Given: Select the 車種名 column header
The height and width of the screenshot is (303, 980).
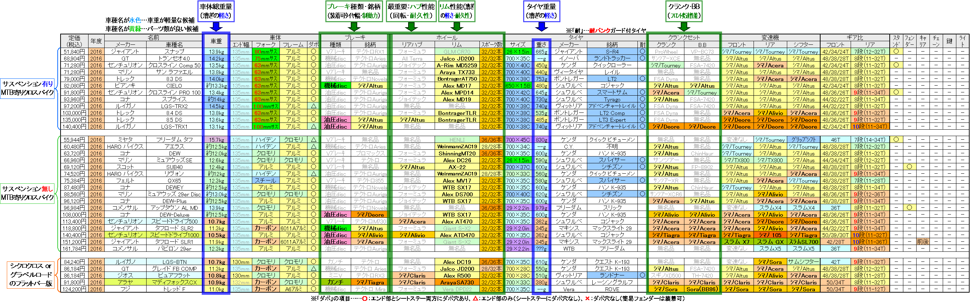Looking at the screenshot, I should 174,45.
